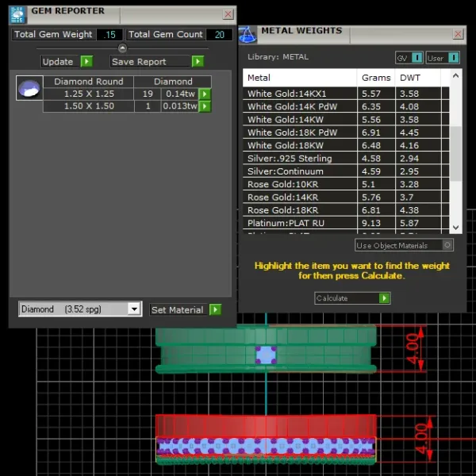Select the Rose Gold:18KR row
The width and height of the screenshot is (476, 476).
(x=346, y=210)
